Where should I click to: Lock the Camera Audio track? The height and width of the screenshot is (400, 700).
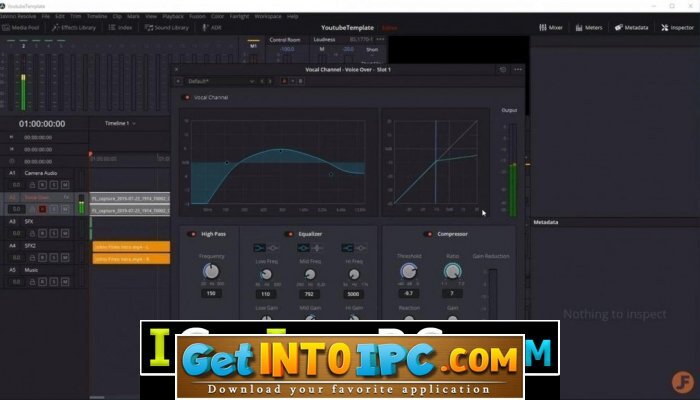32,185
